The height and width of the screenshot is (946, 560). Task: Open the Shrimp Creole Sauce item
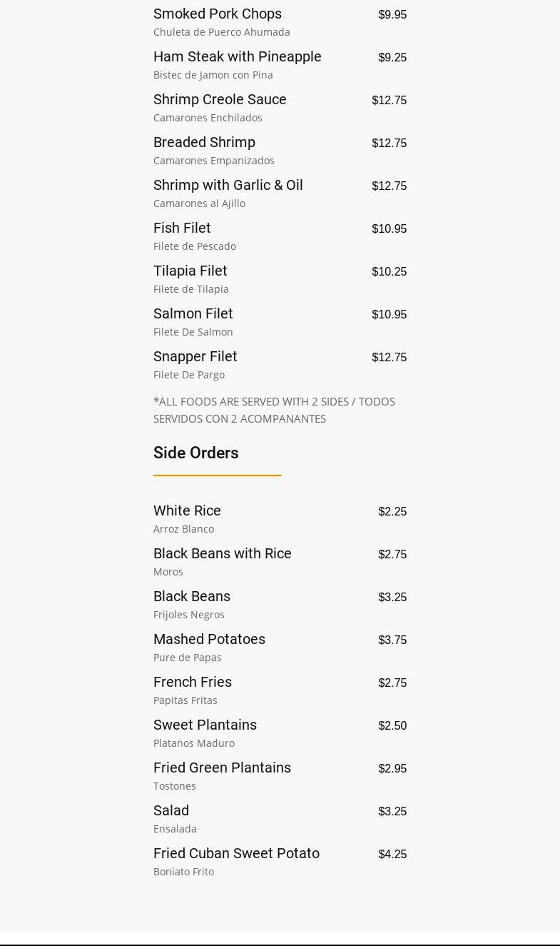(x=220, y=100)
